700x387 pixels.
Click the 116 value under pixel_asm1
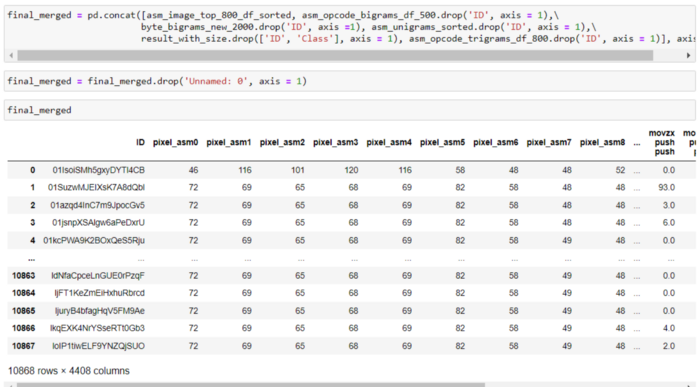245,170
